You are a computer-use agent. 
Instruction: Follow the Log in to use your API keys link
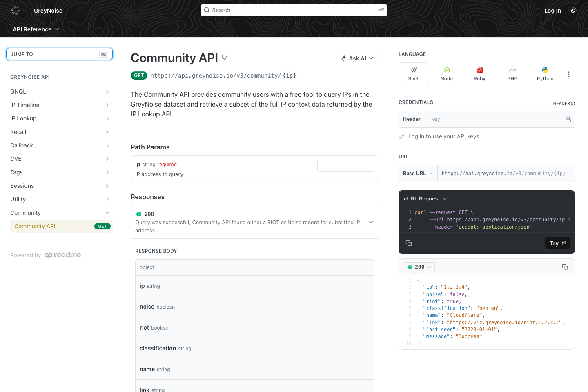(443, 136)
